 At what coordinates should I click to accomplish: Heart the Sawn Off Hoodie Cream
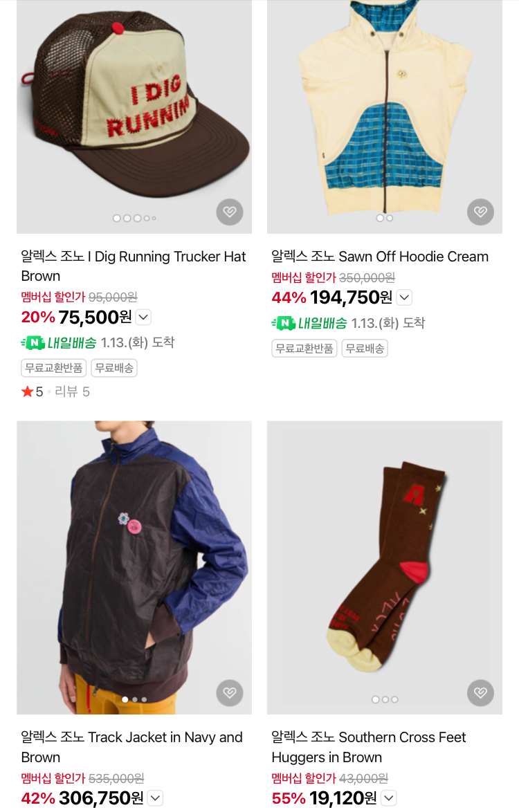click(480, 212)
